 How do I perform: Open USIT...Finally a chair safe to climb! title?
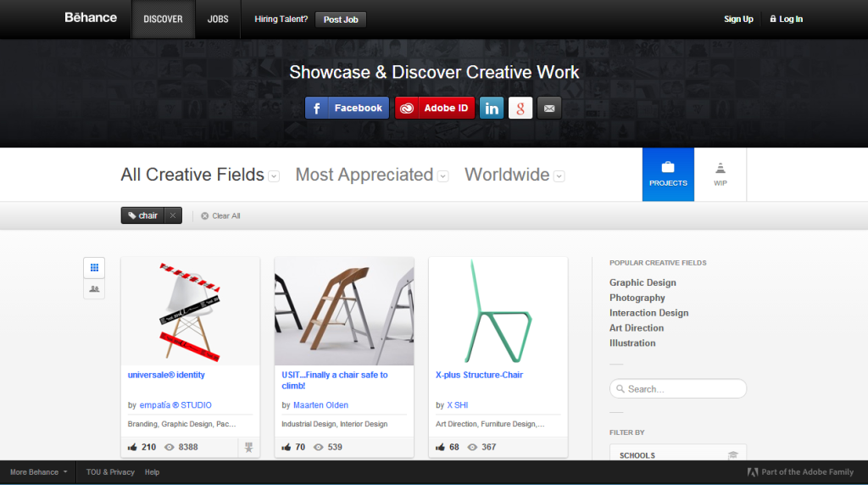[x=334, y=381]
